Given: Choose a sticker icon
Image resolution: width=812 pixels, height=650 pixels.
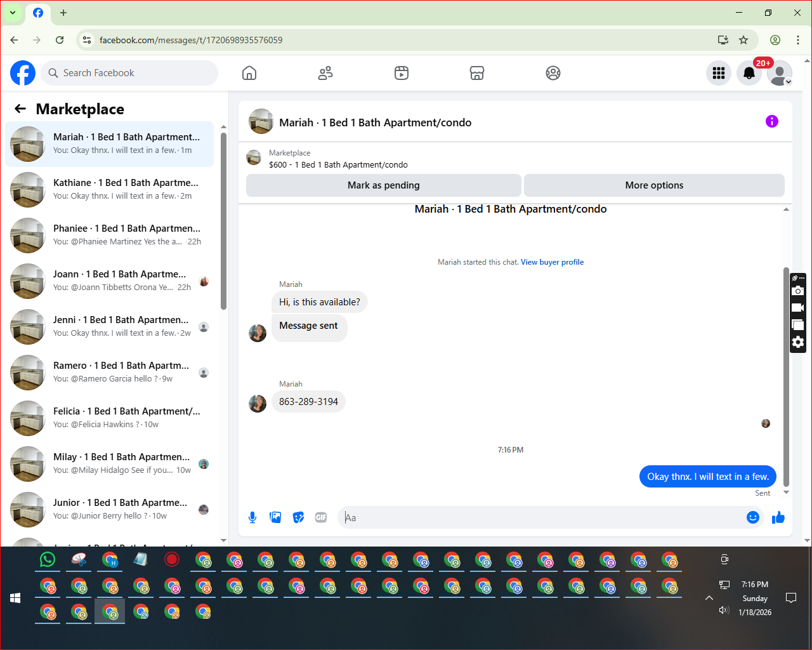Looking at the screenshot, I should pyautogui.click(x=298, y=517).
